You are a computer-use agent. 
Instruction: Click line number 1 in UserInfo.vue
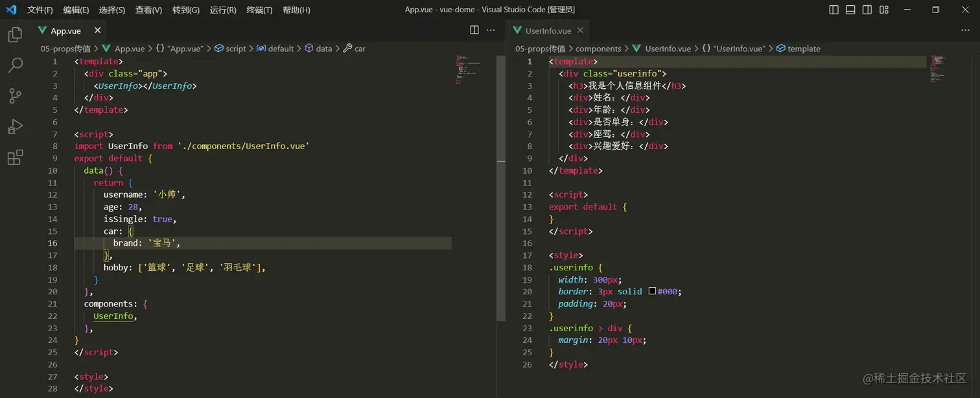(x=530, y=62)
